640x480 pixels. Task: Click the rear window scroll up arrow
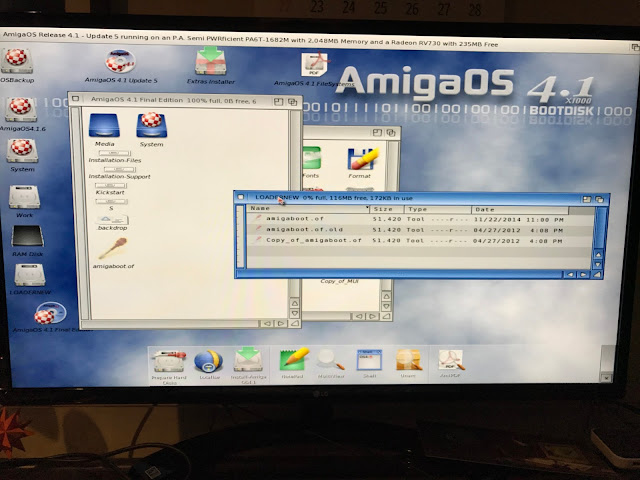point(387,296)
